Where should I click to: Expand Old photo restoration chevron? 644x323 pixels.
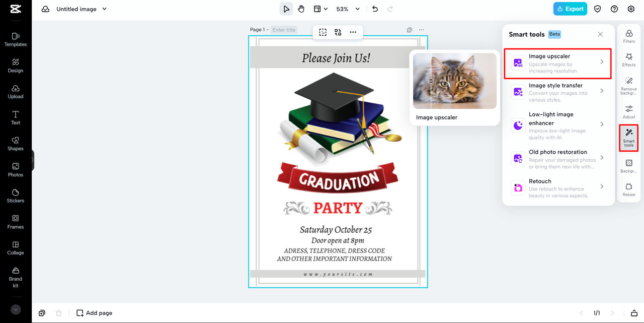tap(602, 158)
